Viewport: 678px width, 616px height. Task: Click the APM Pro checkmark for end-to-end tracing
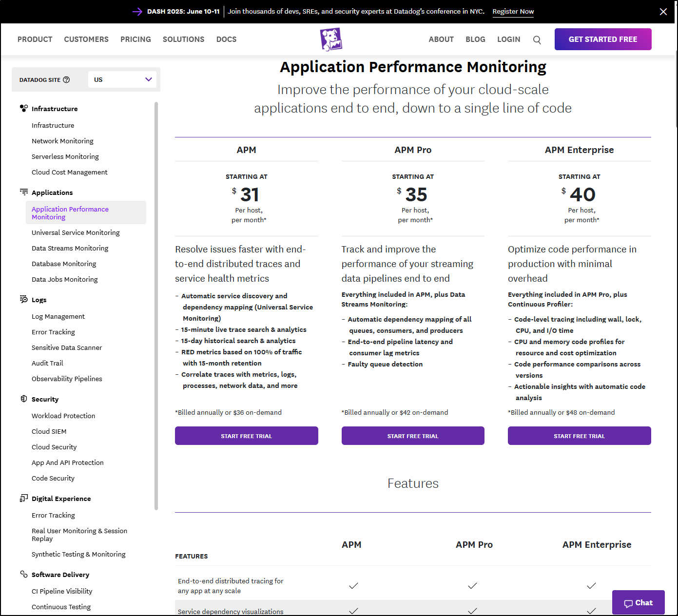[x=472, y=585]
